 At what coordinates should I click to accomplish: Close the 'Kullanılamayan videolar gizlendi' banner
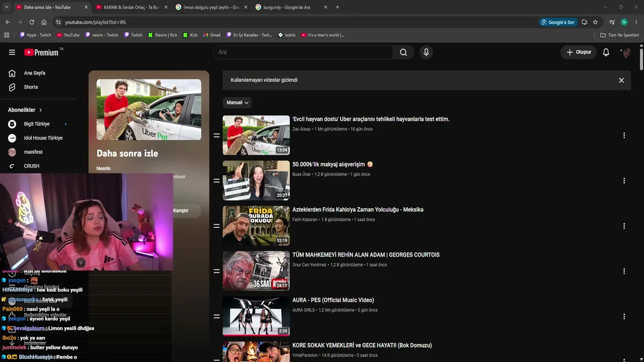tap(621, 80)
